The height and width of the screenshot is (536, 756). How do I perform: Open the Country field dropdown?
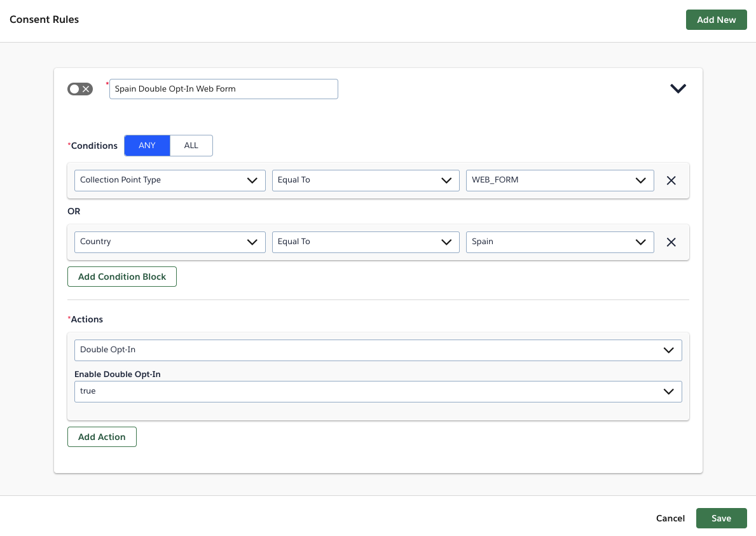(x=251, y=242)
